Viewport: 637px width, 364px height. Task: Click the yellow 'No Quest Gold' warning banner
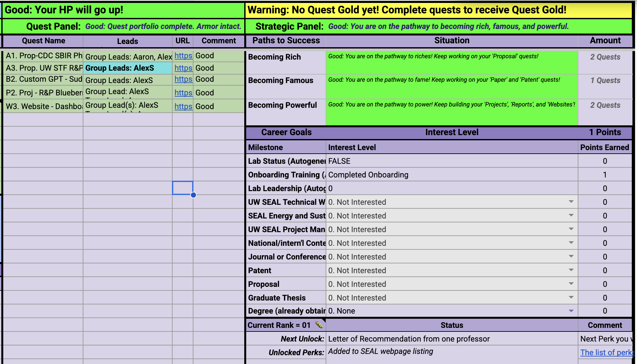438,10
